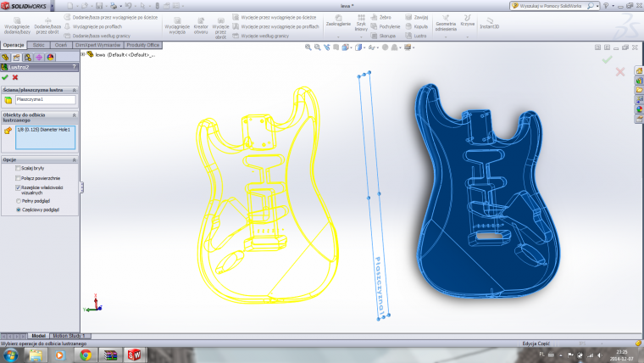
Task: Open help for the Lustro2 panel
Action: click(x=75, y=67)
